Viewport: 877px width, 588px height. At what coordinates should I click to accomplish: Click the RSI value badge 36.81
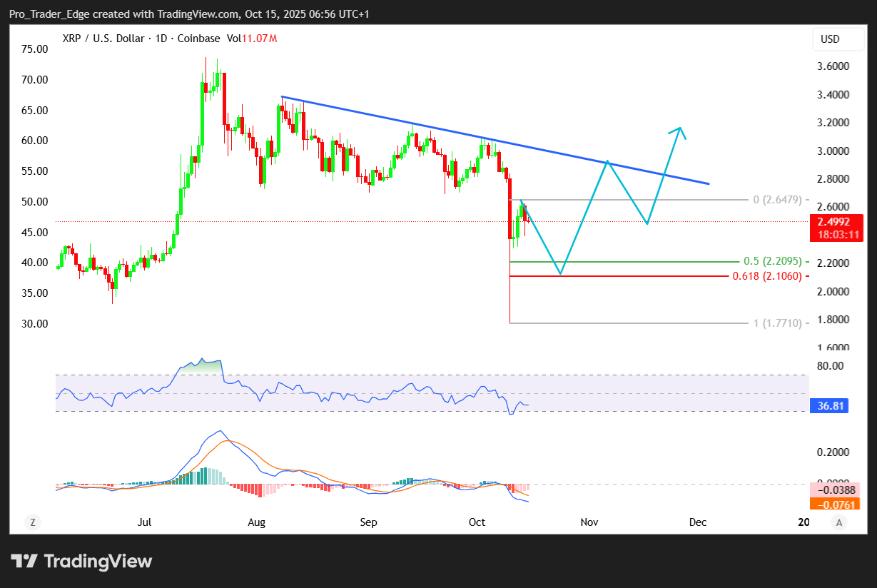pyautogui.click(x=830, y=406)
